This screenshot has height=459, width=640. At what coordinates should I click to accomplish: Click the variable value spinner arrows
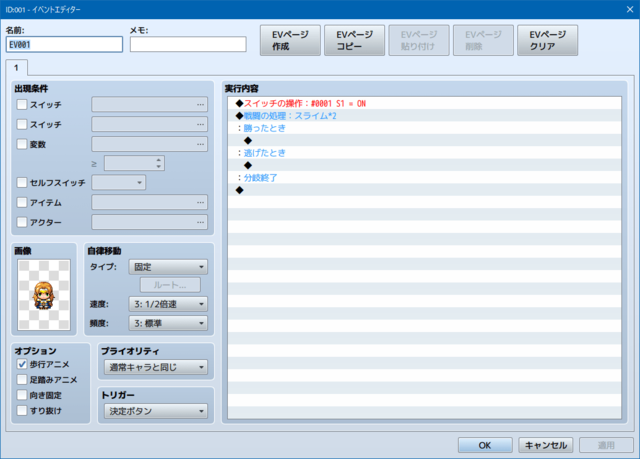tap(159, 163)
